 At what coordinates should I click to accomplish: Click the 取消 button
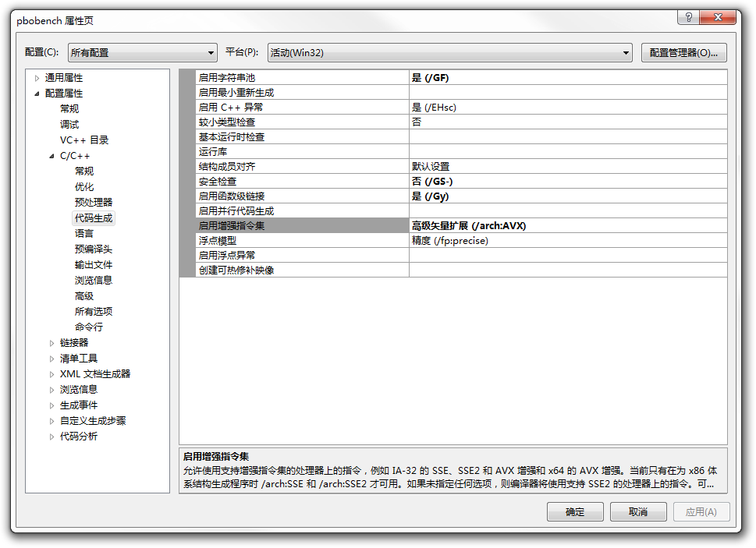point(638,512)
